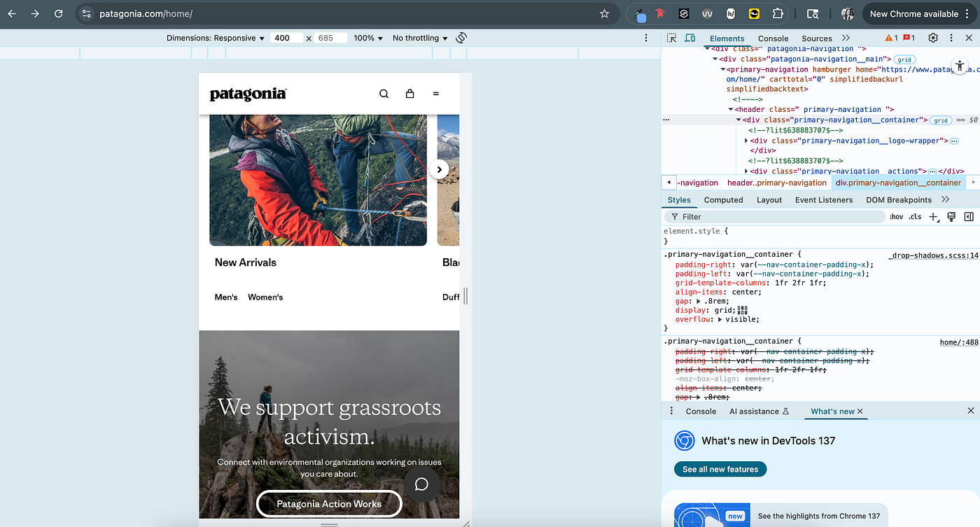Open DevTools customize and control menu
Image resolution: width=980 pixels, height=527 pixels.
[x=951, y=38]
